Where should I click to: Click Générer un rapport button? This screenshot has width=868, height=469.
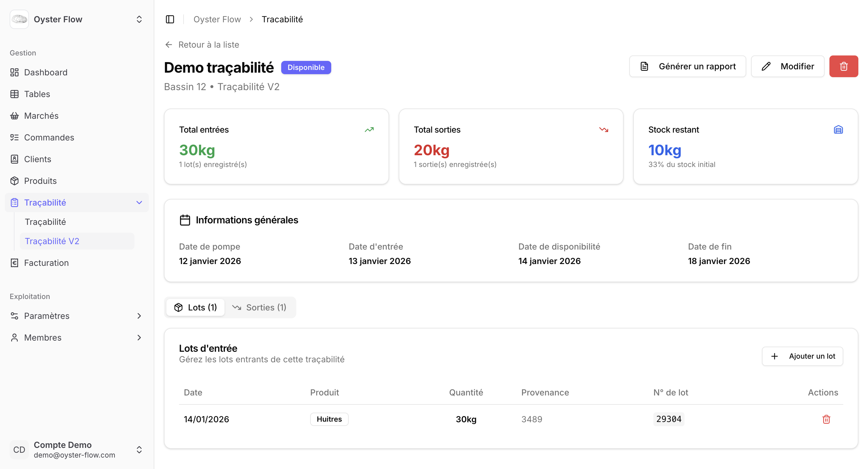coord(687,66)
